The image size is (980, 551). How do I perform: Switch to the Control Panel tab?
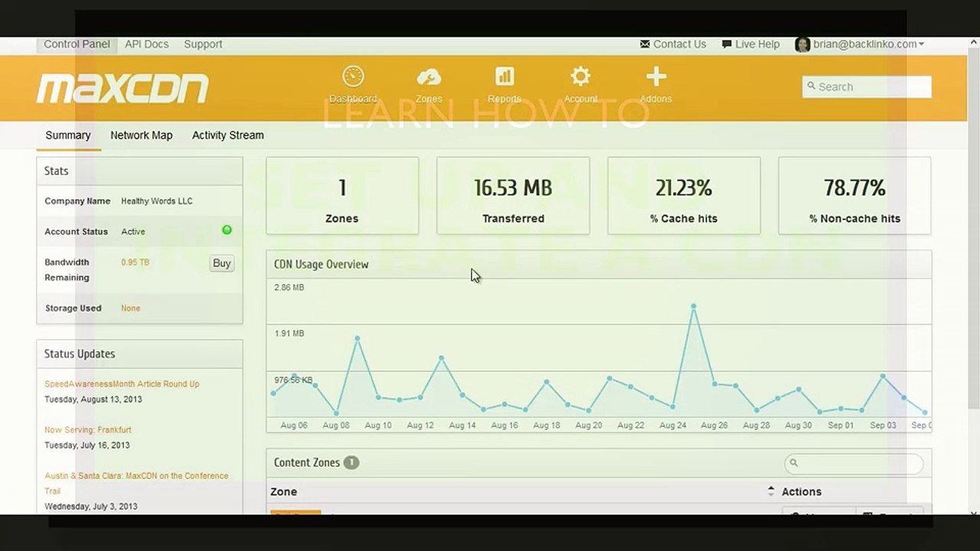(77, 44)
